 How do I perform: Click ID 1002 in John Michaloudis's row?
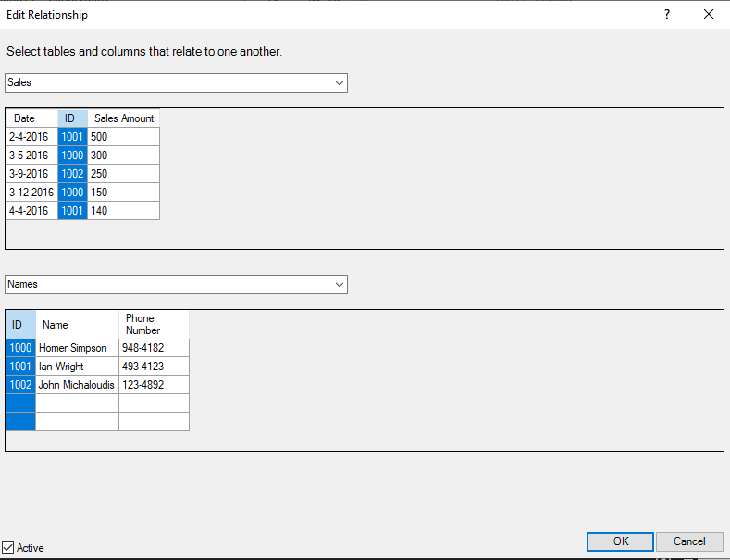[21, 385]
